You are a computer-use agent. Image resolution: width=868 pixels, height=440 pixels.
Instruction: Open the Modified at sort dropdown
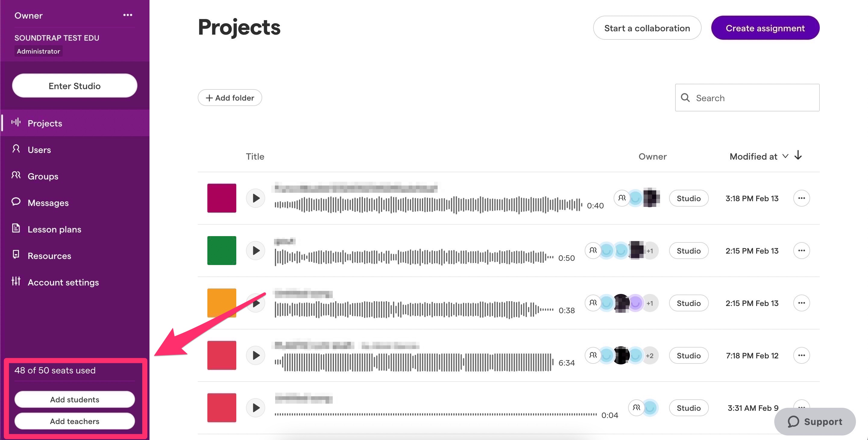(759, 156)
